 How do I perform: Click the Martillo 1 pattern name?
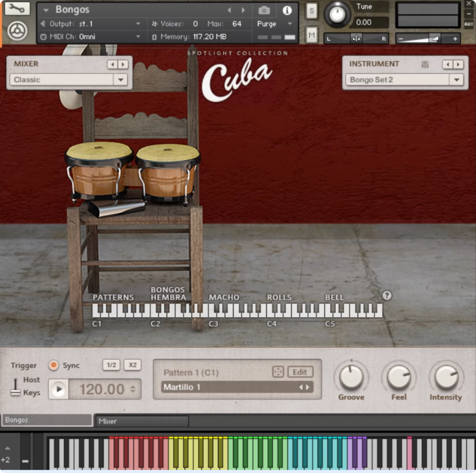coord(182,387)
